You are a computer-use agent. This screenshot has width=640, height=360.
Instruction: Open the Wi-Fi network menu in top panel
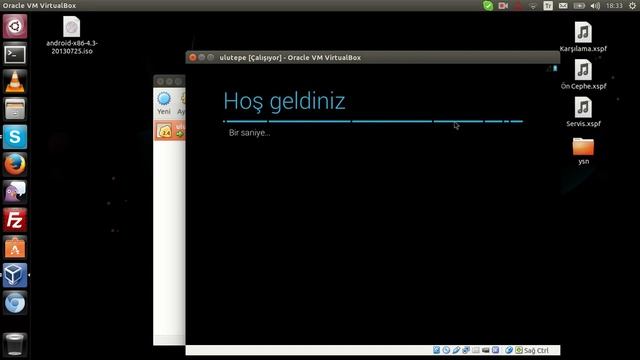[533, 6]
